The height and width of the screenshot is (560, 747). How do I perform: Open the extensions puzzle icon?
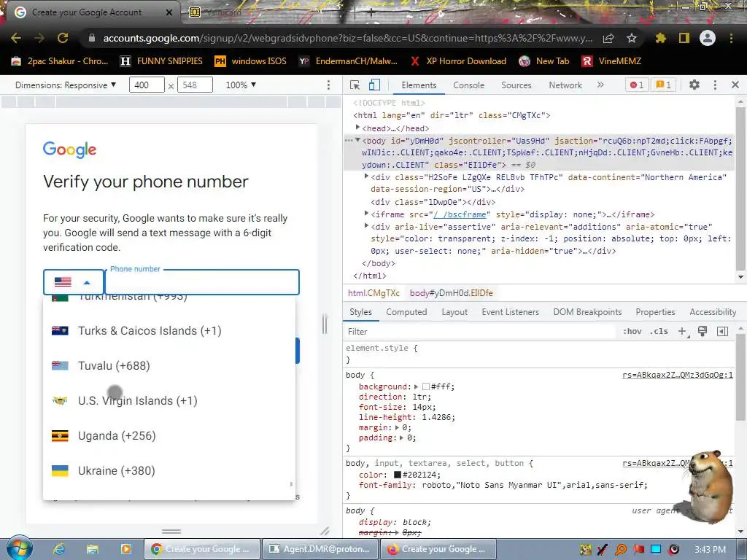pyautogui.click(x=661, y=38)
